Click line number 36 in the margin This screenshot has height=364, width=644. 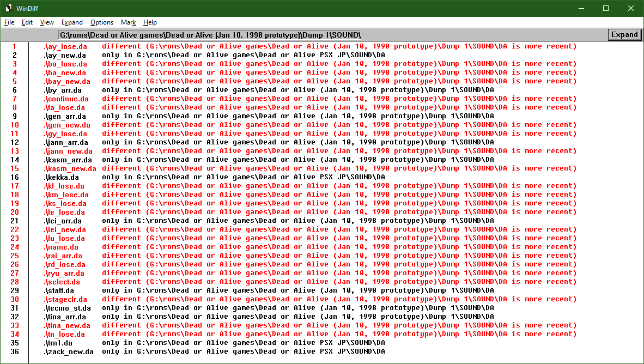14,351
